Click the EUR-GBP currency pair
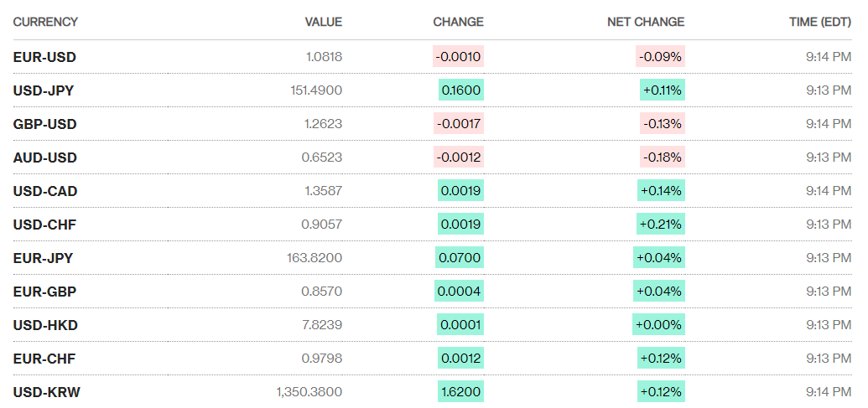The width and height of the screenshot is (868, 408). (44, 292)
